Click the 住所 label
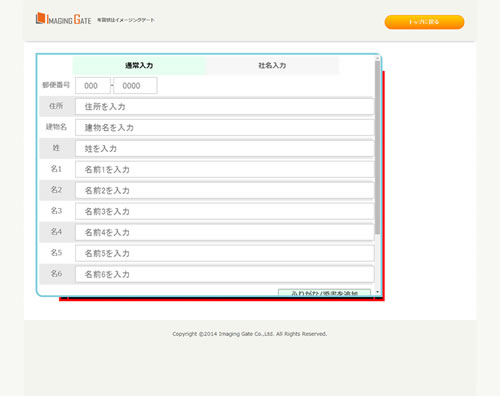Viewport: 500px width, 412px height. pyautogui.click(x=56, y=106)
